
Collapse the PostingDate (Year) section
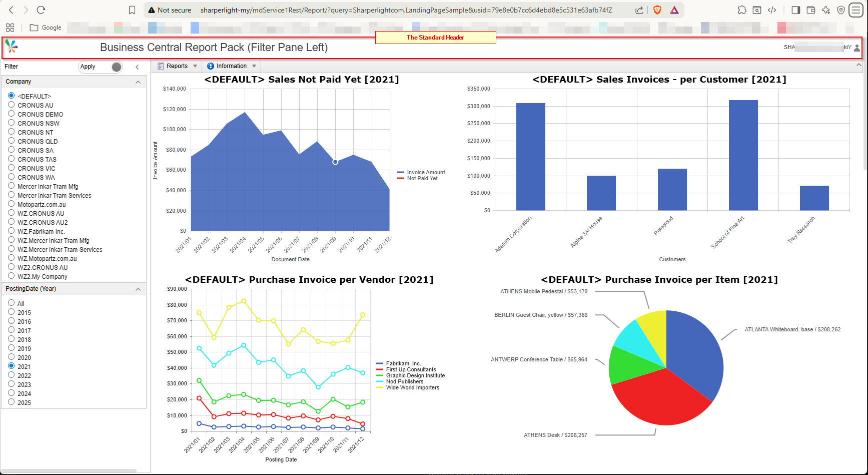[x=138, y=289]
